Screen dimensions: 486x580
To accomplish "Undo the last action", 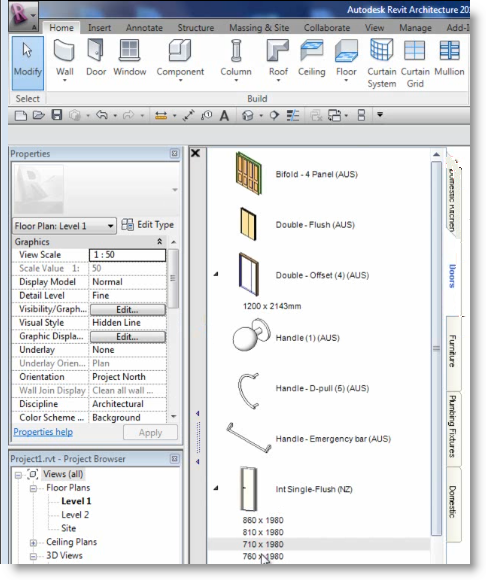I will point(102,115).
